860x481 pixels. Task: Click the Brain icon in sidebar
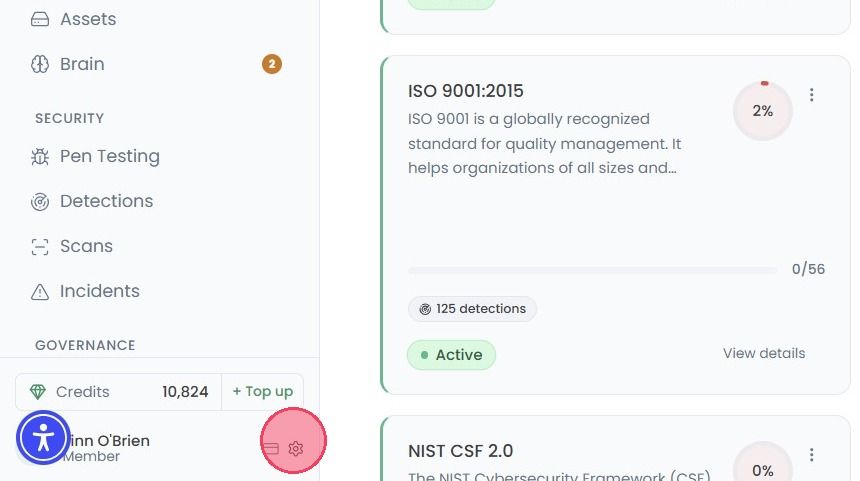[x=40, y=64]
